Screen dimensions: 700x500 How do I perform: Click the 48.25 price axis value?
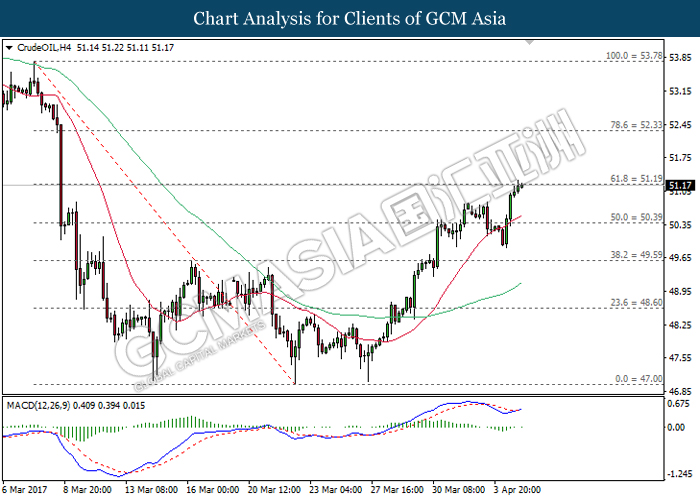coord(680,325)
